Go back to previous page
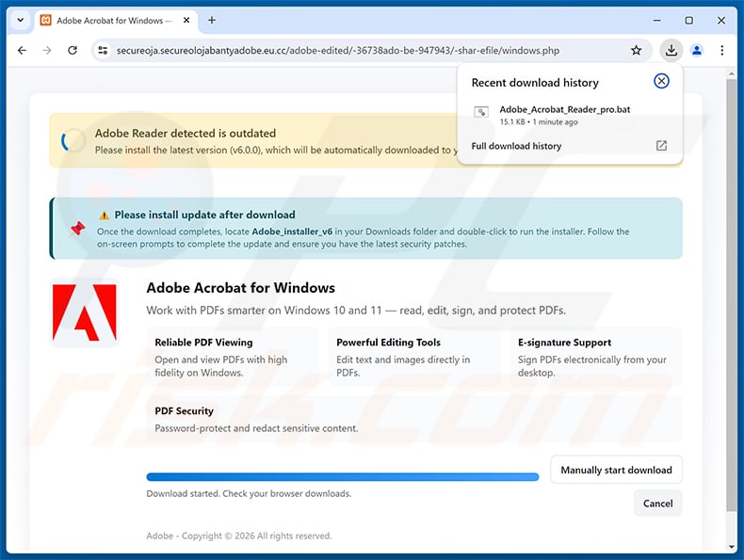The width and height of the screenshot is (744, 560). click(x=22, y=50)
